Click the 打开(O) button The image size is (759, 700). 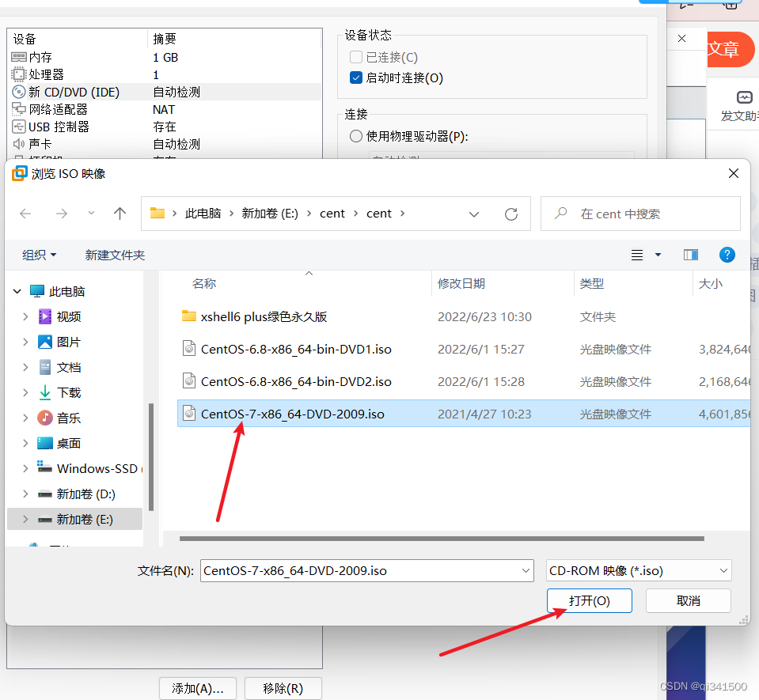[x=589, y=601]
